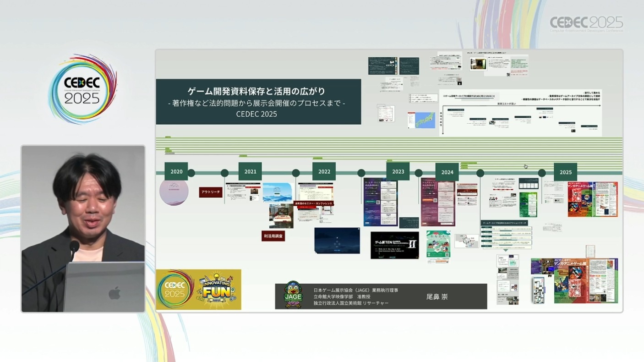Click the 利活用調査 label
The width and height of the screenshot is (644, 362).
click(273, 236)
